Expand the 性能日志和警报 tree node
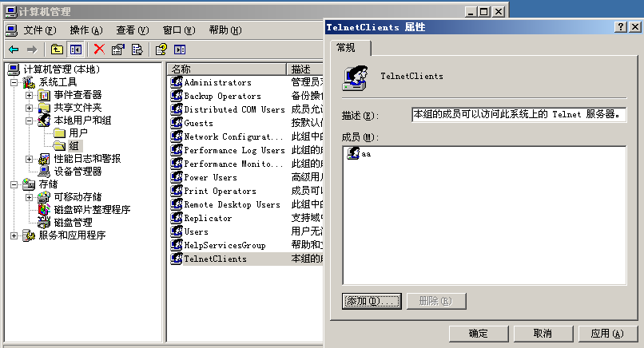The image size is (644, 348). 29,159
